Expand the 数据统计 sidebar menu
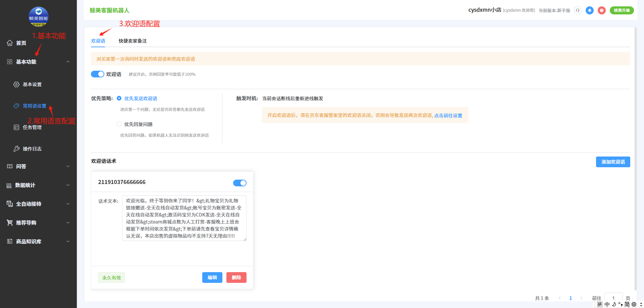Viewport: 644px width, 308px height. pos(68,185)
